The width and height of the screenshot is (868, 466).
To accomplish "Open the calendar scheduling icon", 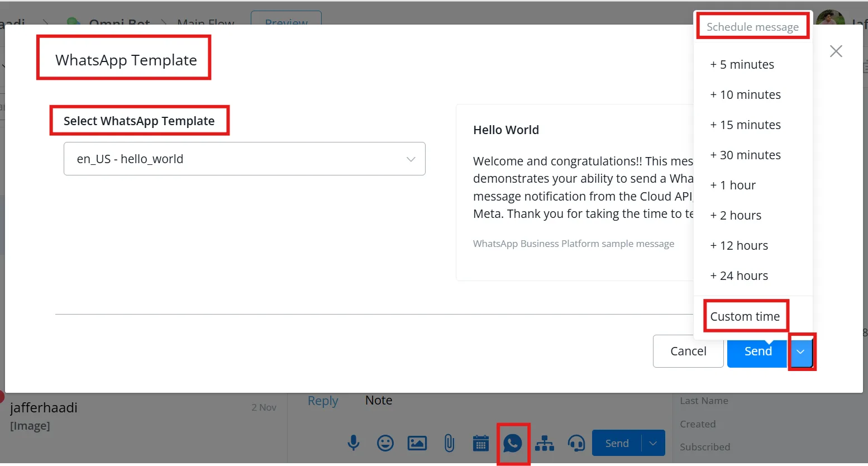I will point(480,443).
